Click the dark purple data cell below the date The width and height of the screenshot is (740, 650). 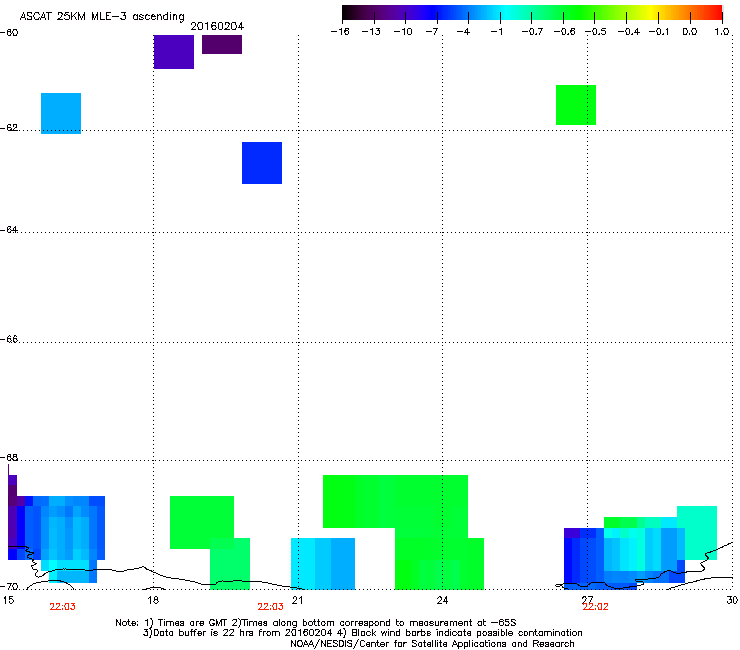click(222, 44)
